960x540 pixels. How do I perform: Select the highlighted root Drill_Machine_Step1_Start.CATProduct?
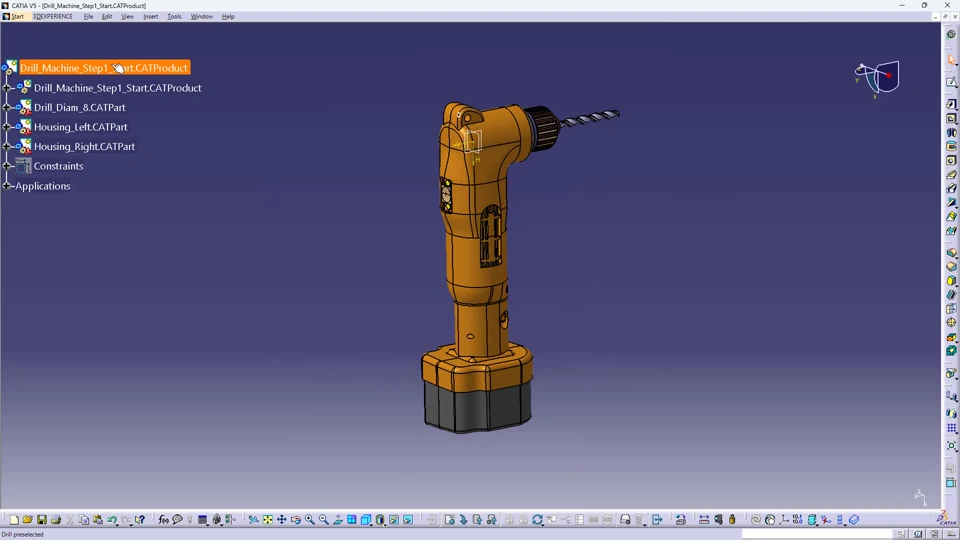coord(104,68)
